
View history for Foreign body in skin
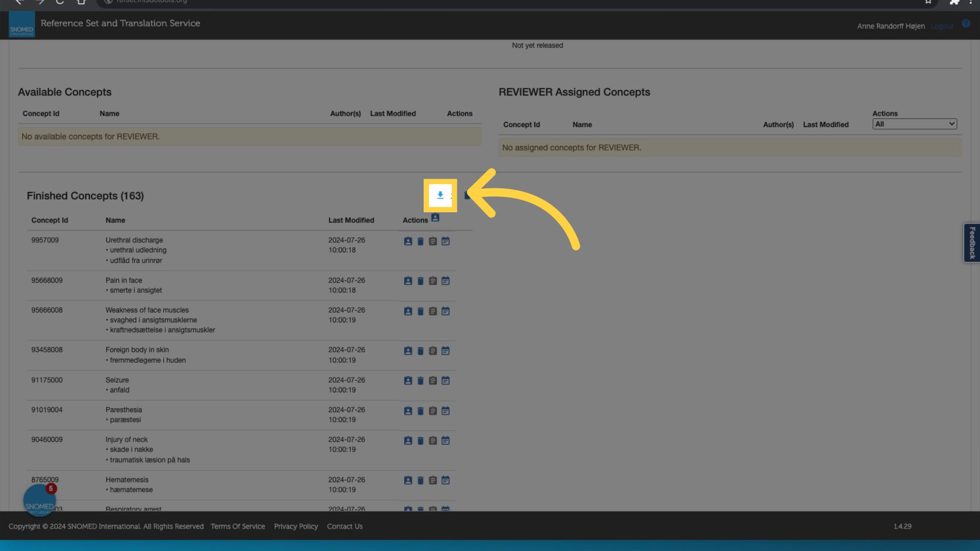446,351
